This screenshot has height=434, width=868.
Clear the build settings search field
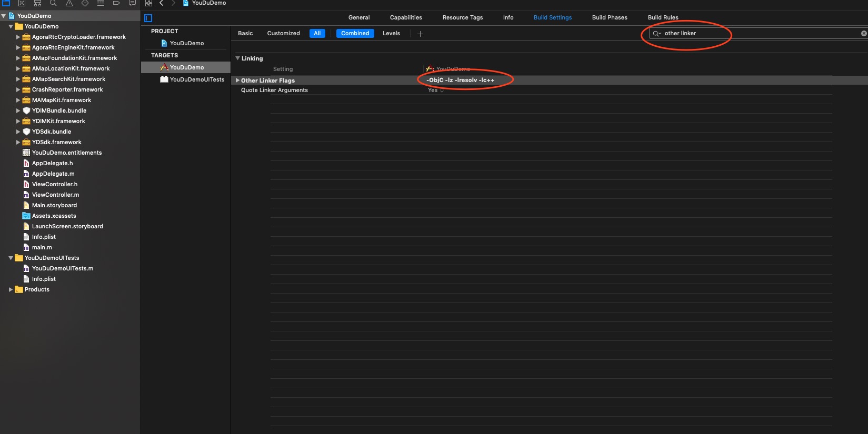tap(864, 33)
